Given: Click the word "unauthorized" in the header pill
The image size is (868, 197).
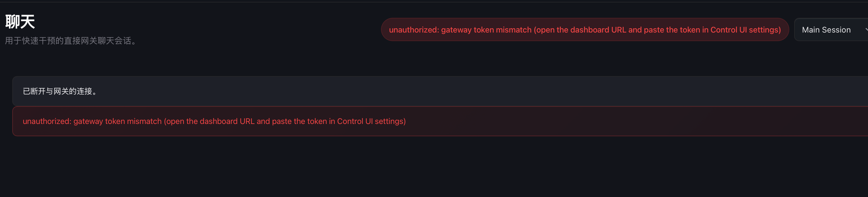Looking at the screenshot, I should [414, 30].
